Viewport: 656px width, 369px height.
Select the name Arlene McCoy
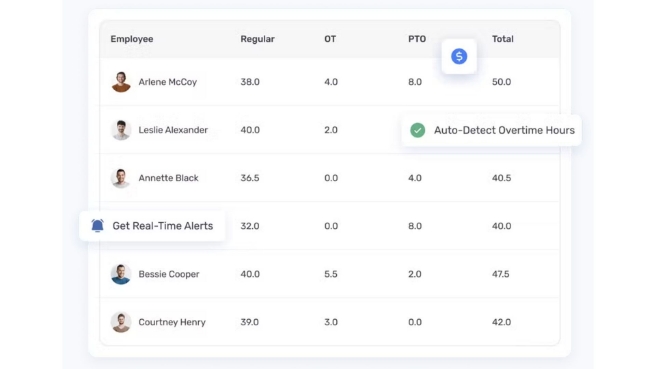(168, 82)
